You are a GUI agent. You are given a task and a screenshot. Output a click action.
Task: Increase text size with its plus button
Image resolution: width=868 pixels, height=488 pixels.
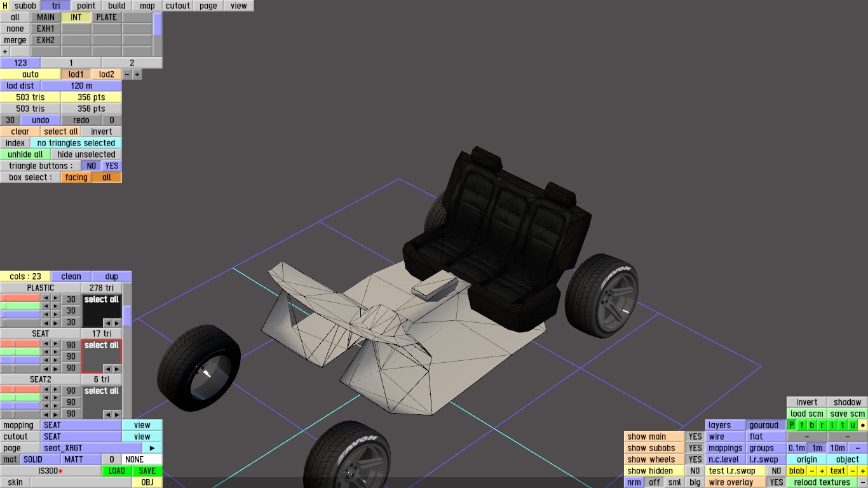click(863, 471)
